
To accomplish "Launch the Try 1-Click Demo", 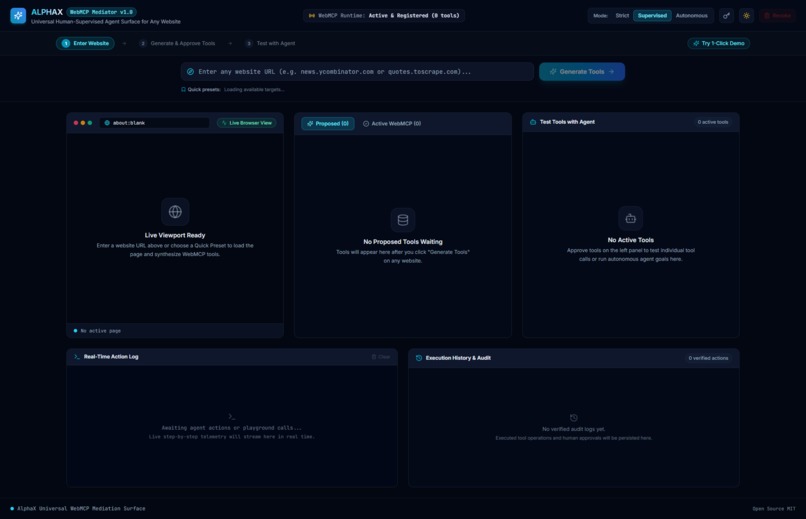I will [x=719, y=43].
